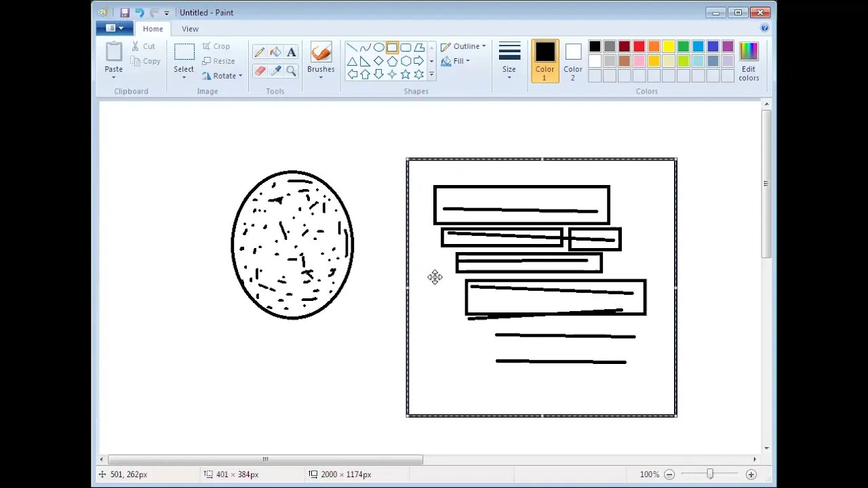Pick the green palette color
This screenshot has height=488, width=868.
pos(684,46)
